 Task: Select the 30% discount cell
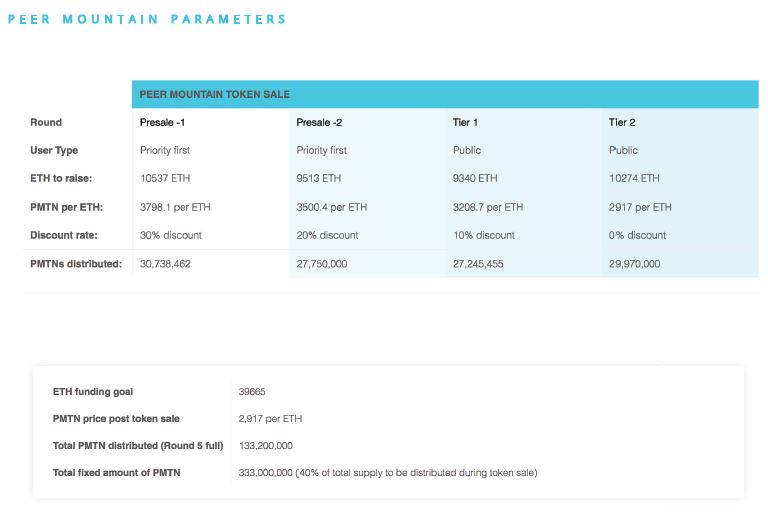[170, 235]
